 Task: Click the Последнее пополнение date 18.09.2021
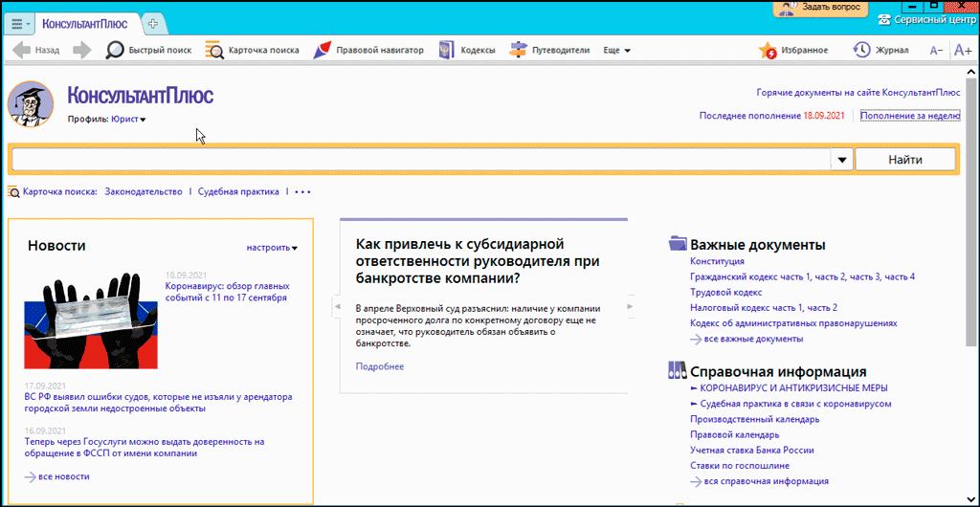pos(824,116)
